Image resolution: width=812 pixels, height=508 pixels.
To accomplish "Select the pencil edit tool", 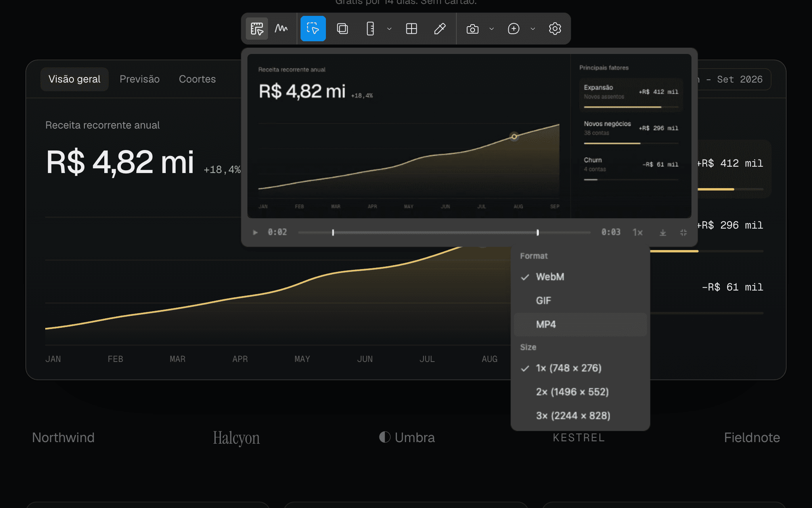I will 440,29.
